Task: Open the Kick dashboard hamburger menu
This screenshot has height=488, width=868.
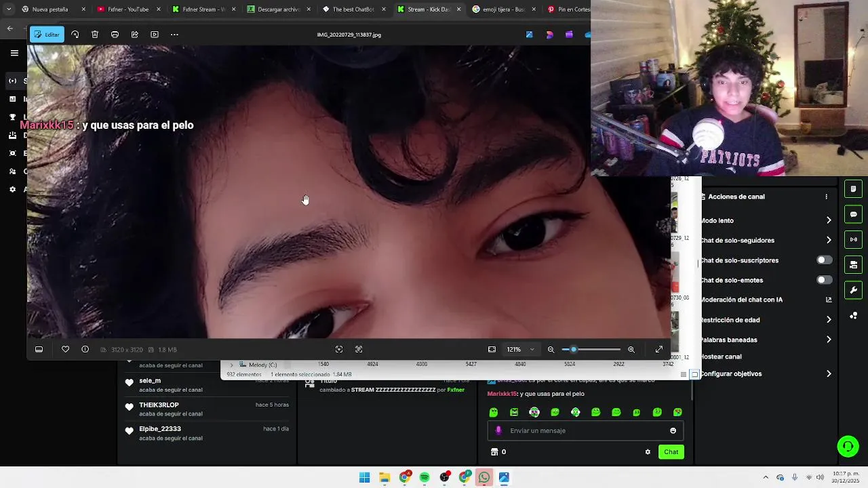Action: coord(14,53)
